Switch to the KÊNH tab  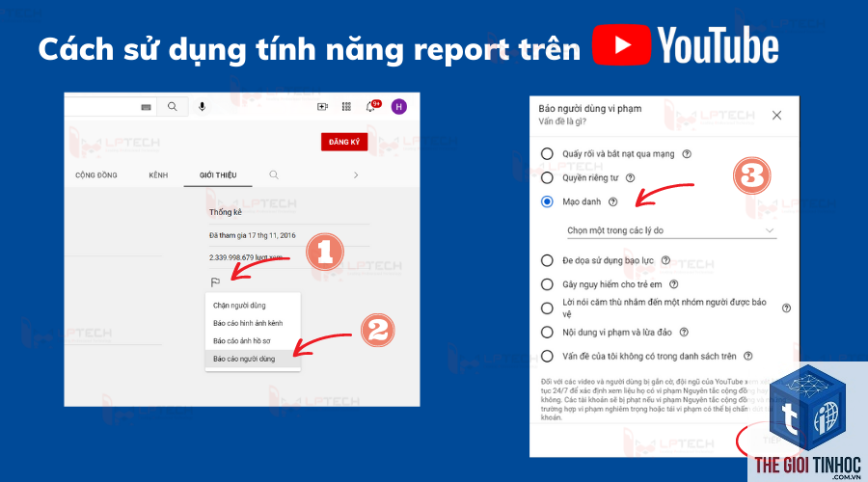158,174
